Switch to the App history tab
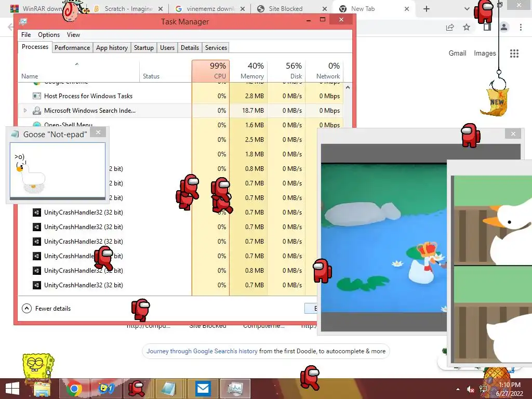 tap(112, 48)
